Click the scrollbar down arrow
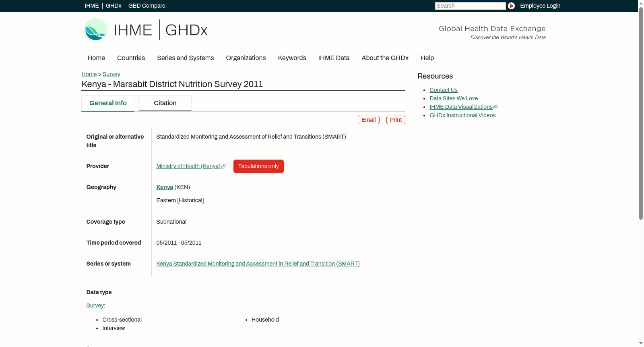Image resolution: width=644 pixels, height=347 pixels. [x=641, y=344]
